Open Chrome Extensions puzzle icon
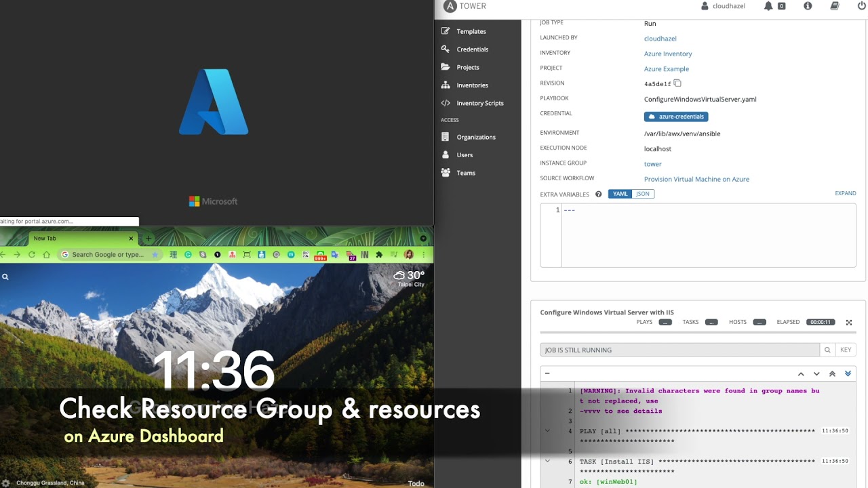868x488 pixels. pos(379,255)
